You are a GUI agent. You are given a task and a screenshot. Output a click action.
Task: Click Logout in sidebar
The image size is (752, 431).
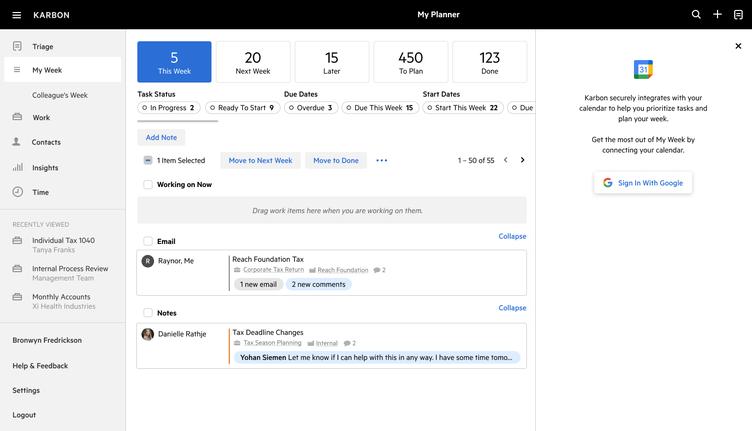pyautogui.click(x=24, y=415)
